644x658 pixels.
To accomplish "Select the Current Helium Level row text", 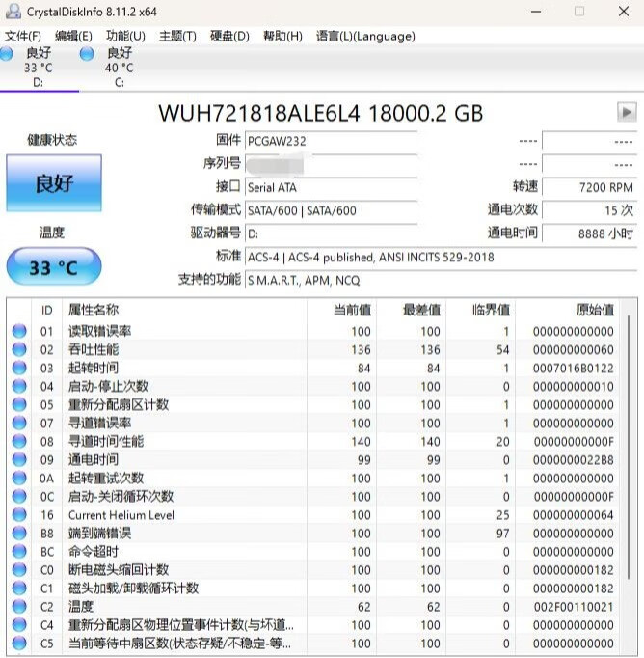I will point(121,515).
